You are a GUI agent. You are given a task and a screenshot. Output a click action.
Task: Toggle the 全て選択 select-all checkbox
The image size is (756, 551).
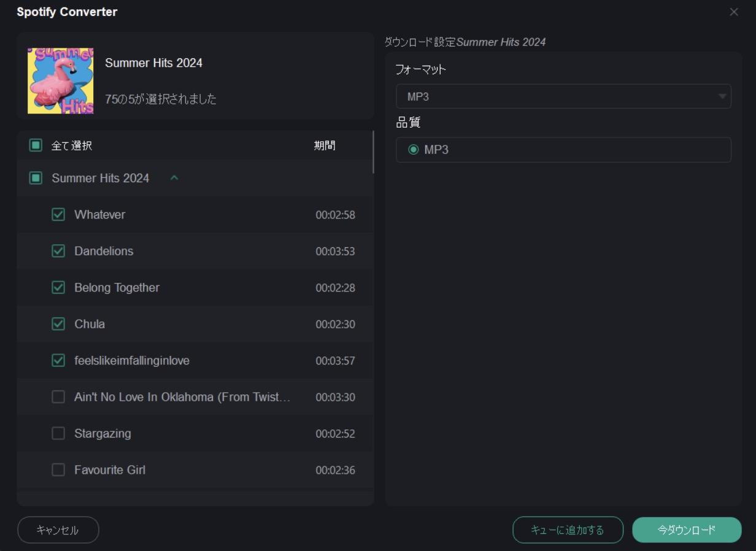[36, 145]
